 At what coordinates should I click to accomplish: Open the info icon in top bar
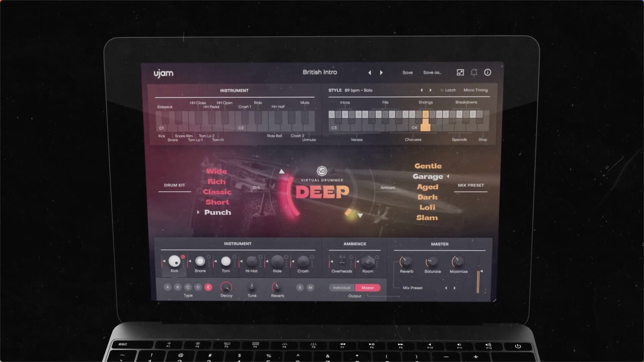pos(488,72)
